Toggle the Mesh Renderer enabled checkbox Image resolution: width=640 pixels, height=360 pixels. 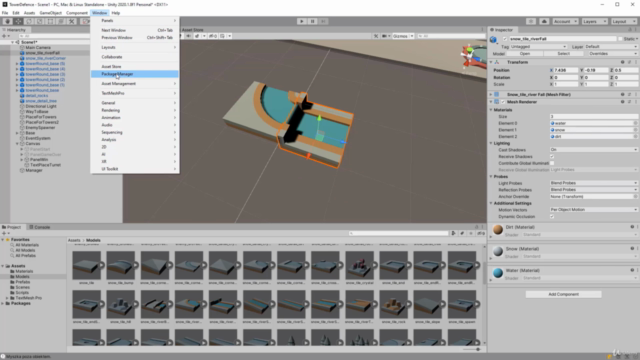tap(503, 102)
